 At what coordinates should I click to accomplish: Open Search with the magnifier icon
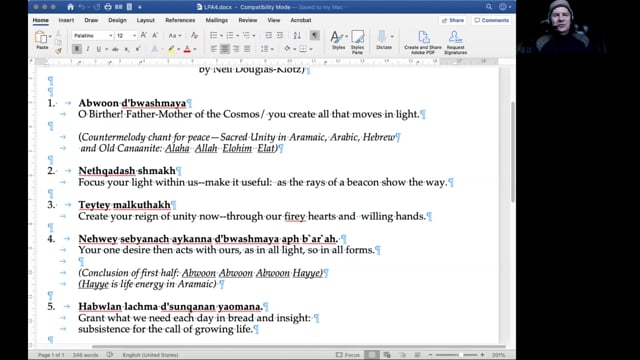[x=489, y=7]
